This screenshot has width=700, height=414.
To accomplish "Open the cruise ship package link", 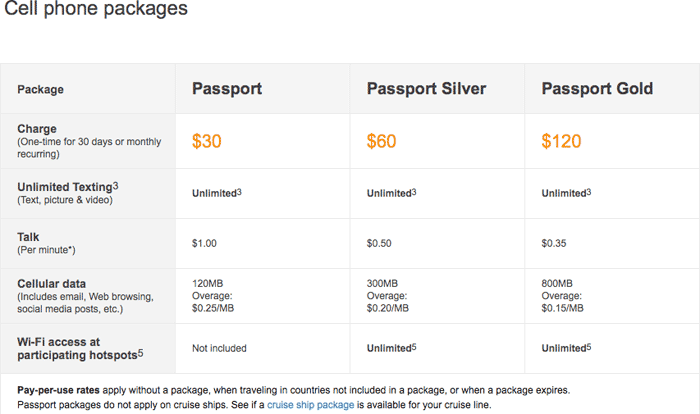I will [310, 405].
